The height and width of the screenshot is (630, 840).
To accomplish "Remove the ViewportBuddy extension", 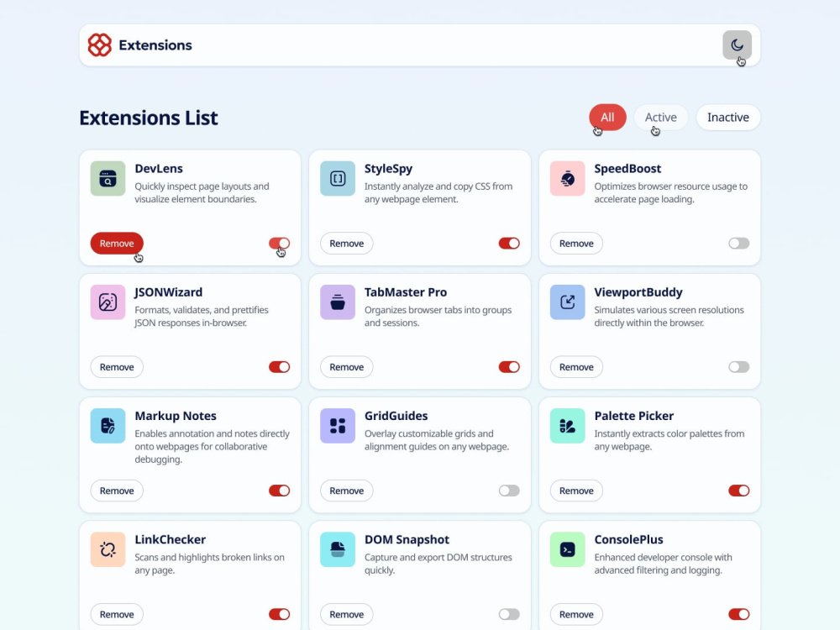I will 576,367.
